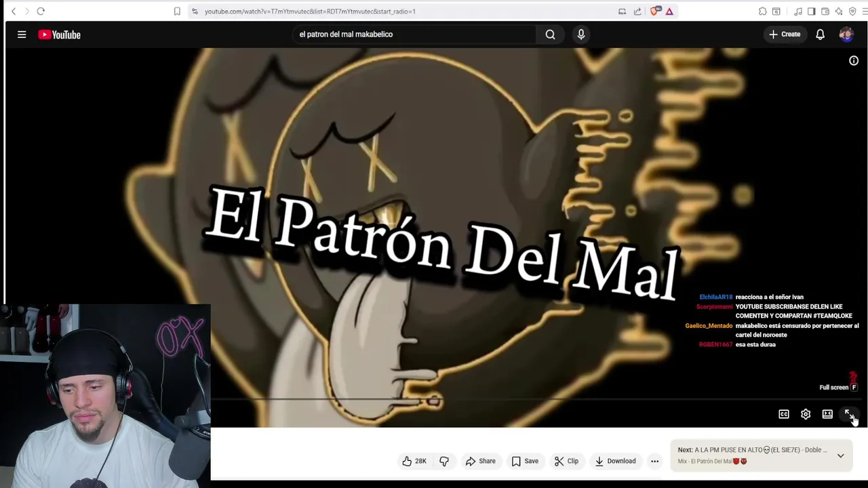The image size is (868, 488).
Task: Toggle the browser sidebar panel
Action: coord(811,12)
